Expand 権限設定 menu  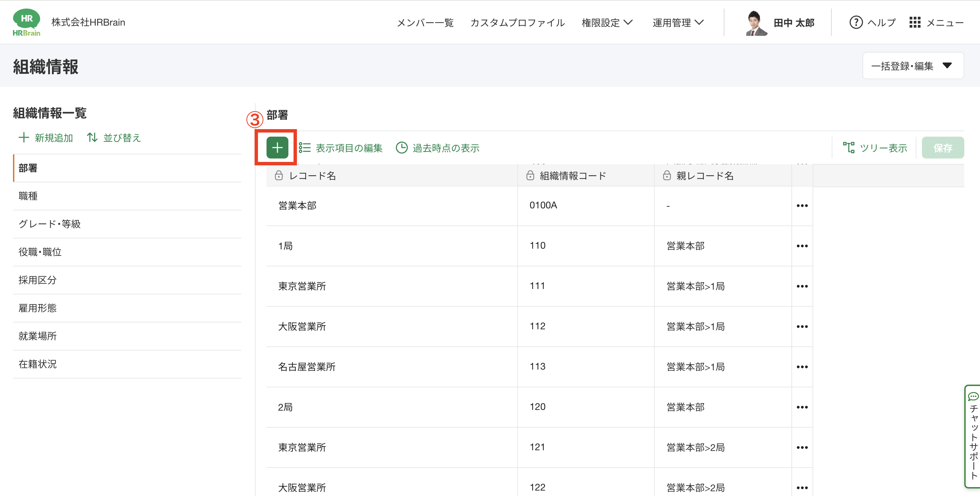coord(607,23)
